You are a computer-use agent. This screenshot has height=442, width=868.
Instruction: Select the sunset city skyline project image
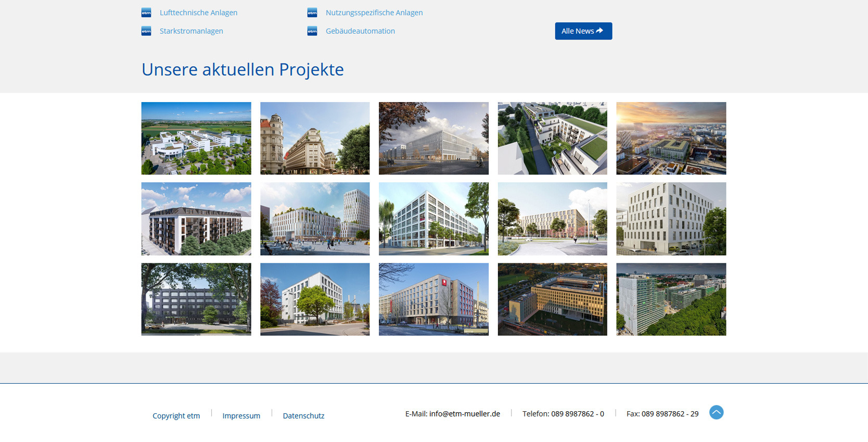click(671, 138)
